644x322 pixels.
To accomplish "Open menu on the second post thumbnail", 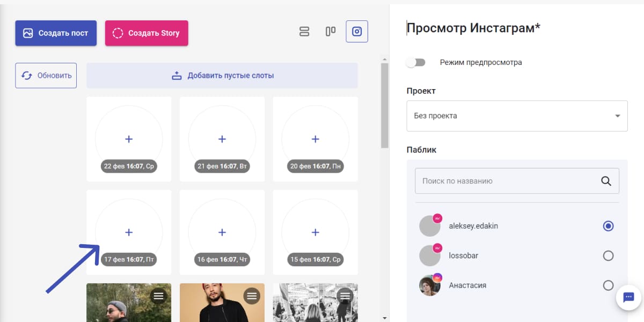I will 251,296.
